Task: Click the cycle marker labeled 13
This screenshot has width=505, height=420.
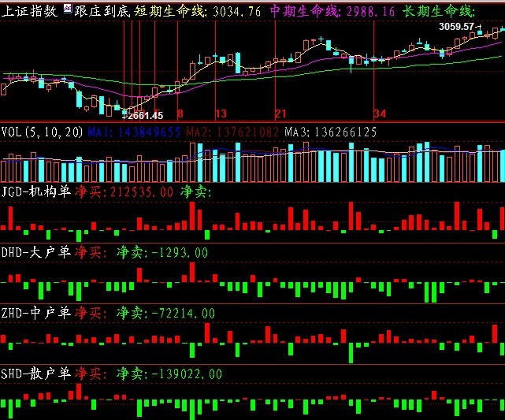Action: click(221, 114)
